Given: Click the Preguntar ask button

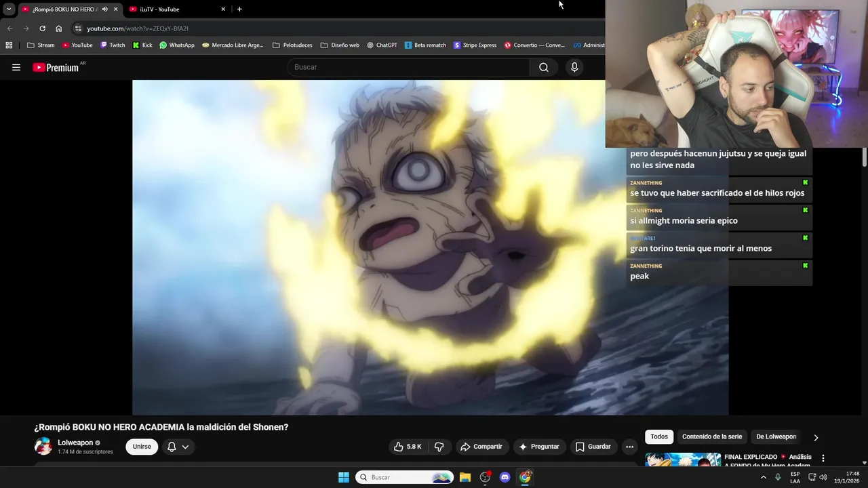Looking at the screenshot, I should coord(539,447).
